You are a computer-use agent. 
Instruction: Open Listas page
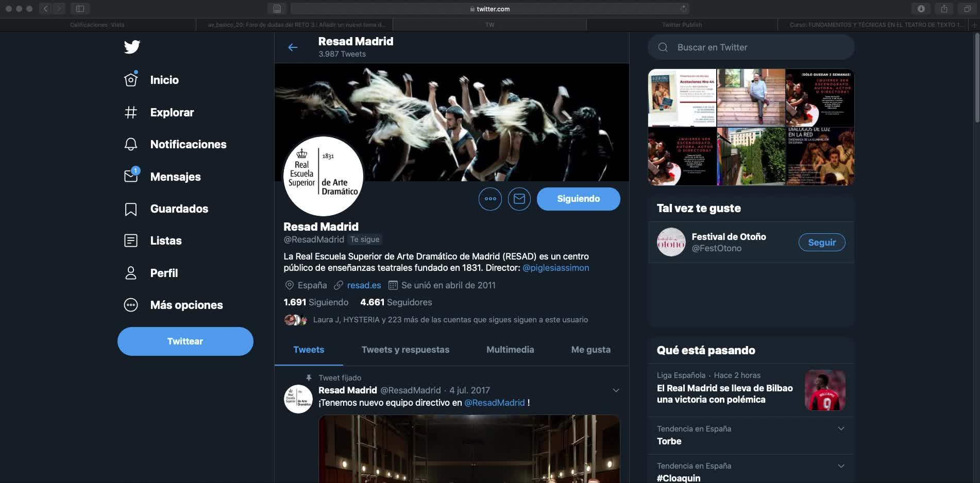tap(153, 240)
